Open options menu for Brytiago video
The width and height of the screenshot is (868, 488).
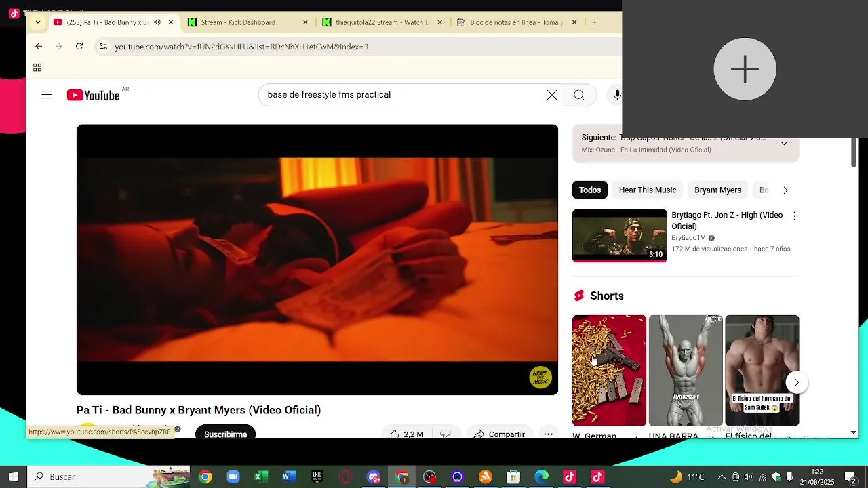coord(795,216)
